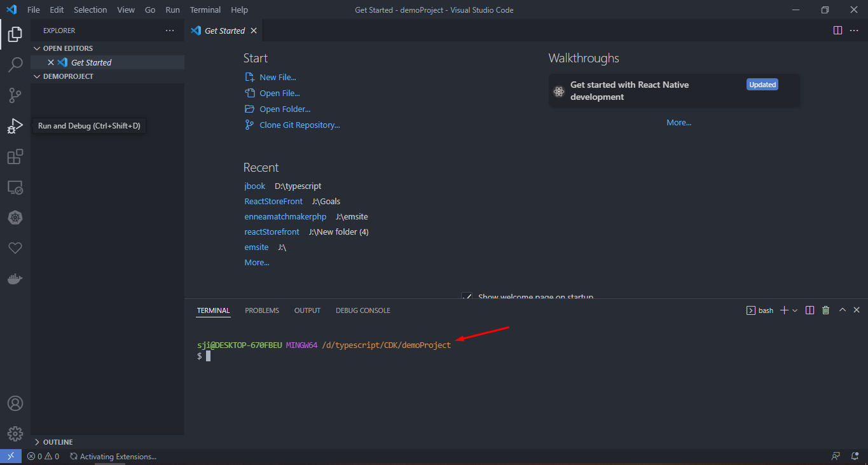
Task: Open the recent project jbook
Action: [x=254, y=186]
